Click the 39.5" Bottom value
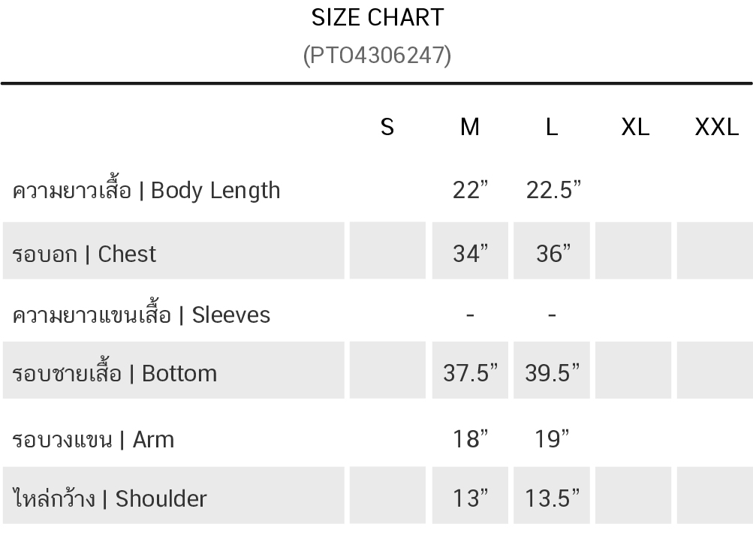 tap(553, 373)
